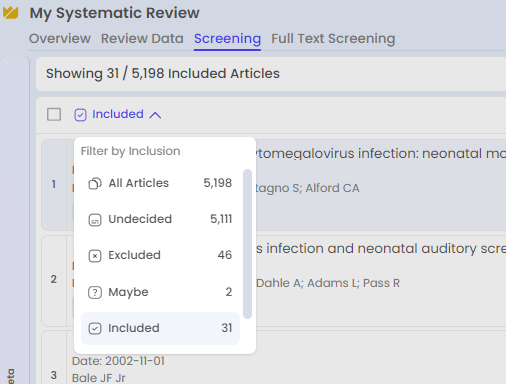The width and height of the screenshot is (506, 384).
Task: Open article number 2 row
Action: [274, 281]
